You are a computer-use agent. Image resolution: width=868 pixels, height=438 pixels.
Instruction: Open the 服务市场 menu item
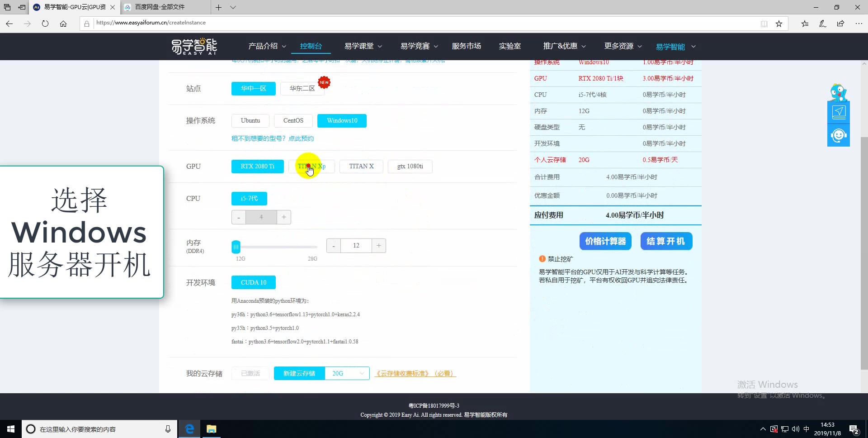tap(467, 46)
